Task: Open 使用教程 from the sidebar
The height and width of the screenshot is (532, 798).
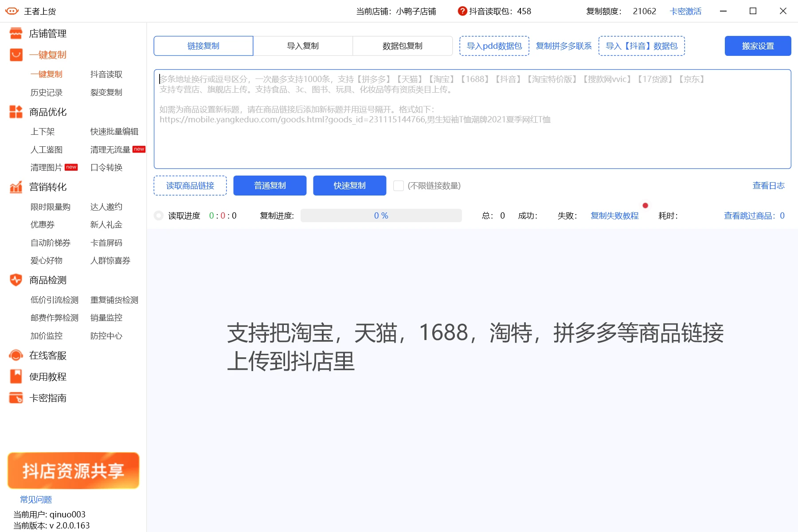Action: [48, 376]
